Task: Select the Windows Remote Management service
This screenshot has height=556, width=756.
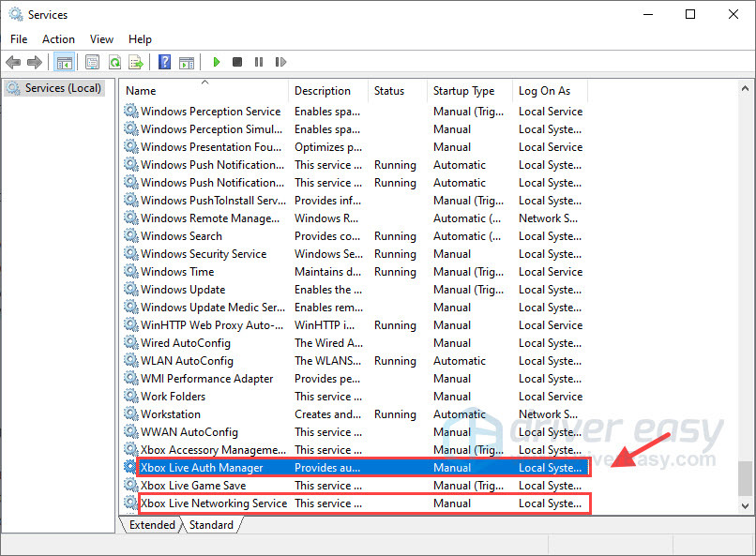Action: (x=355, y=218)
